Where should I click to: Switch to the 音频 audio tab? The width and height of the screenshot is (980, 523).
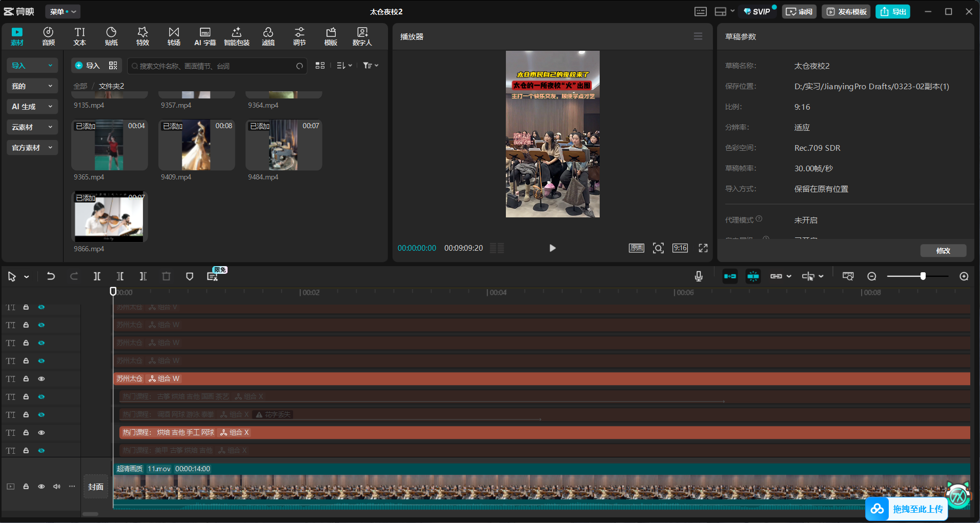pos(48,36)
